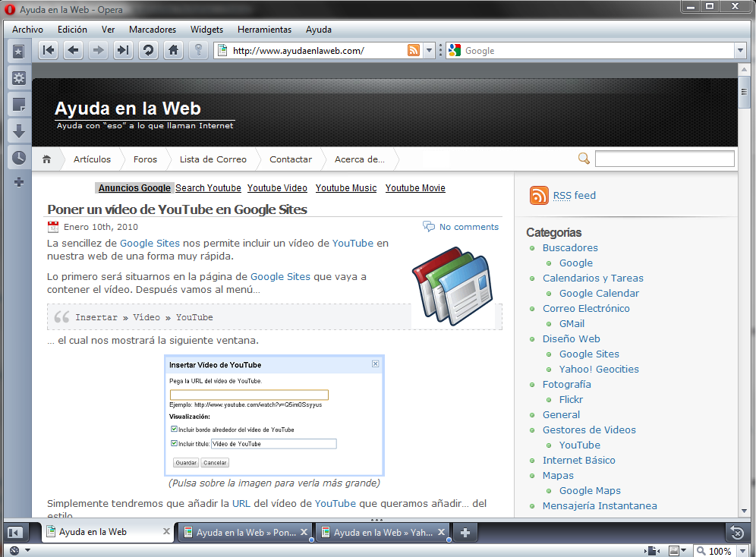Open the 'Poner un vídeo de YouTube en Google Sites' article
Image resolution: width=756 pixels, height=557 pixels.
point(178,209)
